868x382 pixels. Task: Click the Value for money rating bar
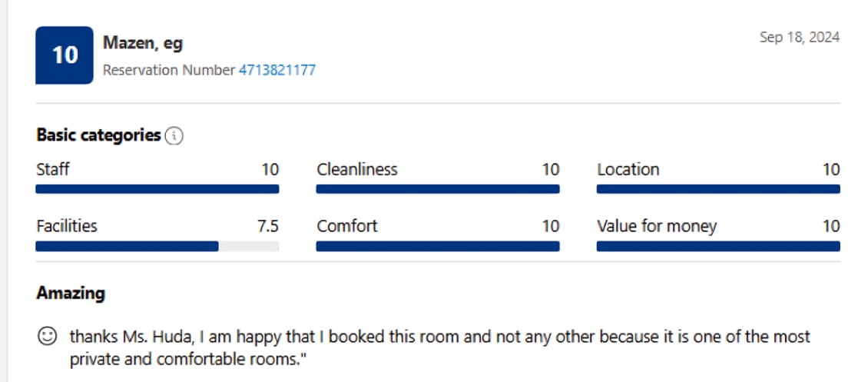[x=718, y=247]
